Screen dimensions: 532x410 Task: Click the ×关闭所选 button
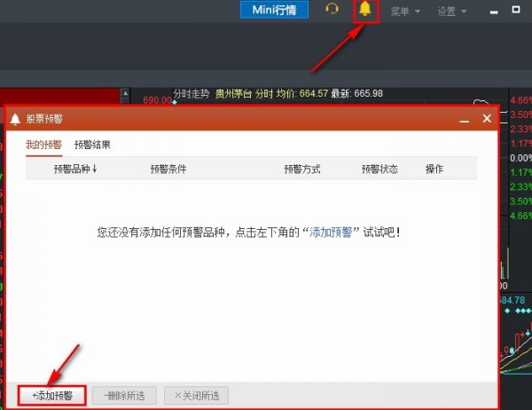pyautogui.click(x=195, y=395)
